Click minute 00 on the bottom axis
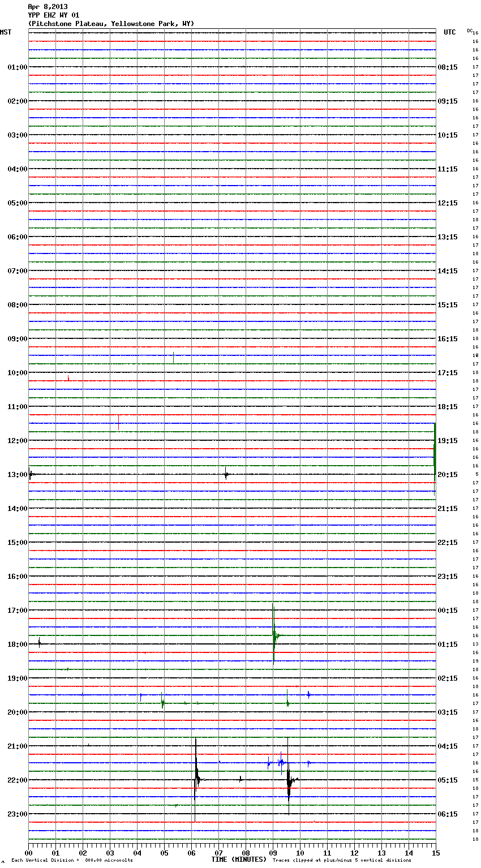 point(28,853)
